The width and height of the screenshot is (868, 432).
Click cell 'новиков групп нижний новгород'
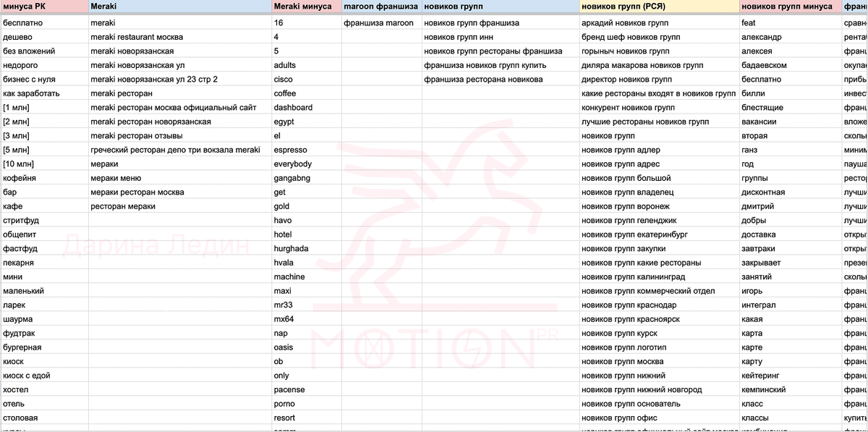658,390
